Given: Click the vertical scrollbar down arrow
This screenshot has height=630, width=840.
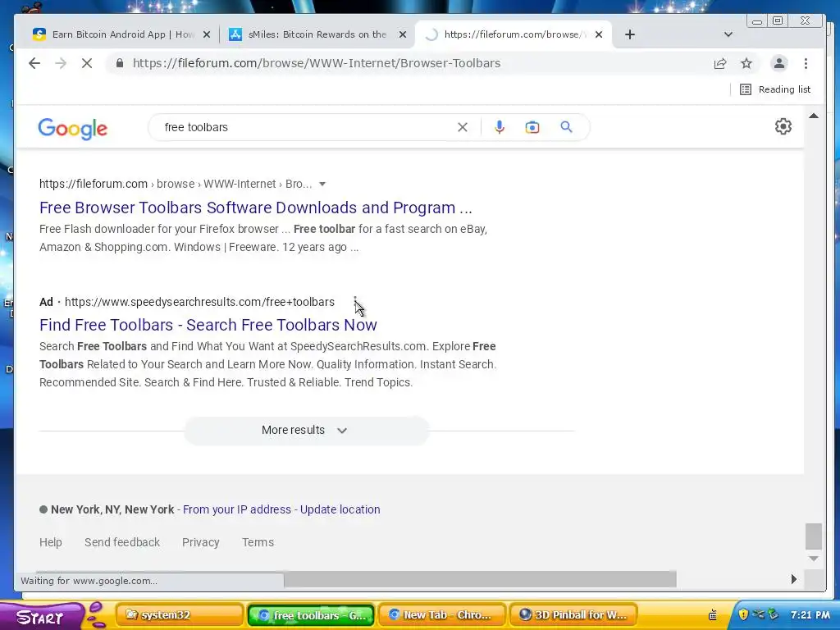Looking at the screenshot, I should tap(814, 559).
